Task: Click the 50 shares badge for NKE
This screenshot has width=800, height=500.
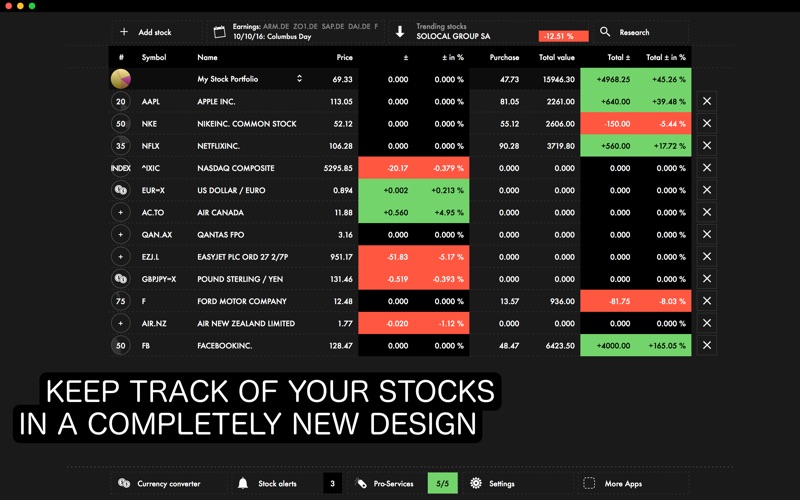Action: tap(121, 123)
